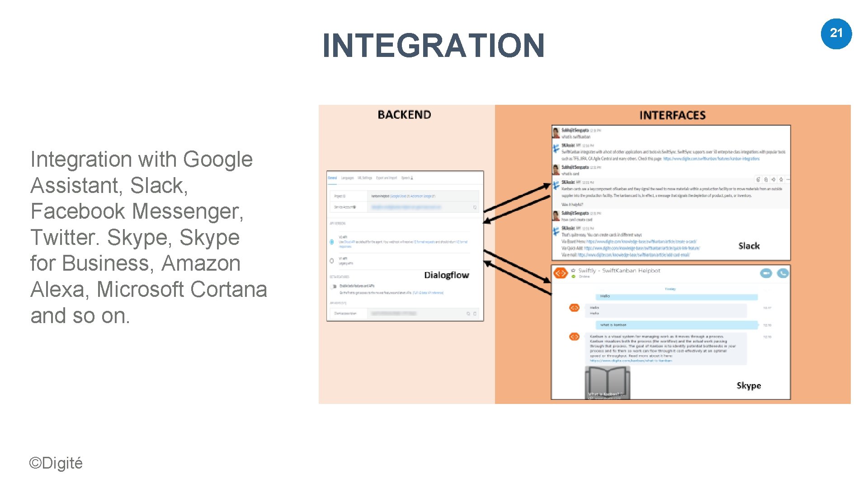Add reaction on Slack message hover toolbar

pos(758,179)
